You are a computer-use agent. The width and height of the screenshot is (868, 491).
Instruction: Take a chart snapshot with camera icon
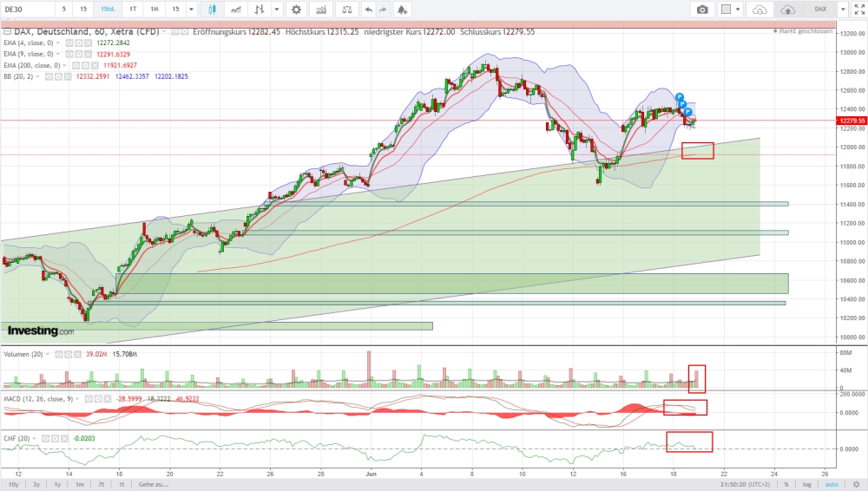702,10
